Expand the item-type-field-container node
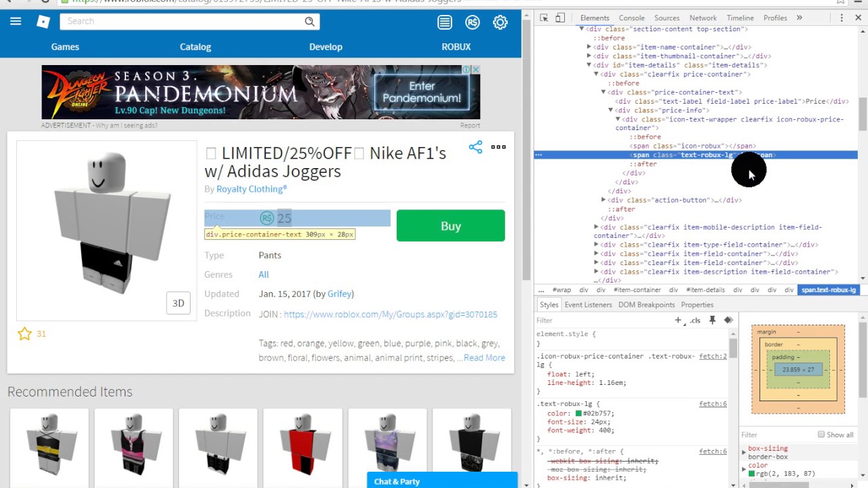 [596, 245]
